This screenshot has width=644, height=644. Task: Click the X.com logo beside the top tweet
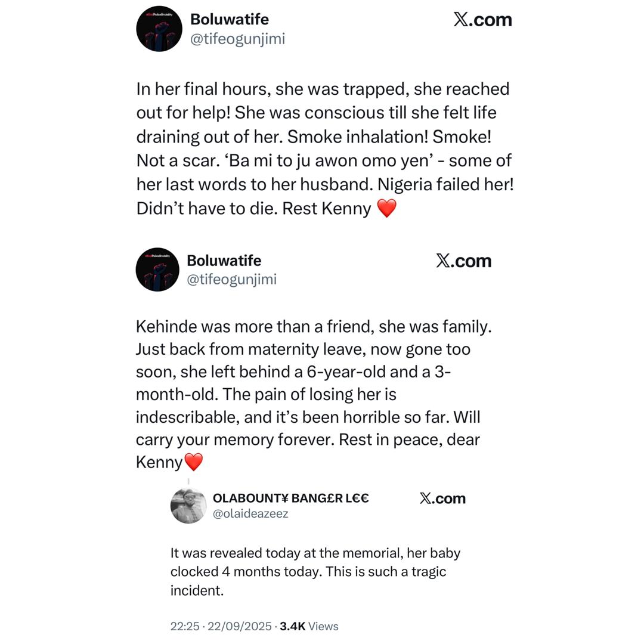tap(482, 20)
